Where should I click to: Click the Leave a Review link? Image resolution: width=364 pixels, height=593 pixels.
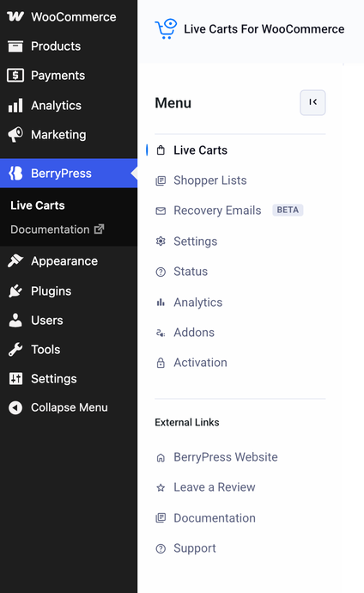[214, 487]
